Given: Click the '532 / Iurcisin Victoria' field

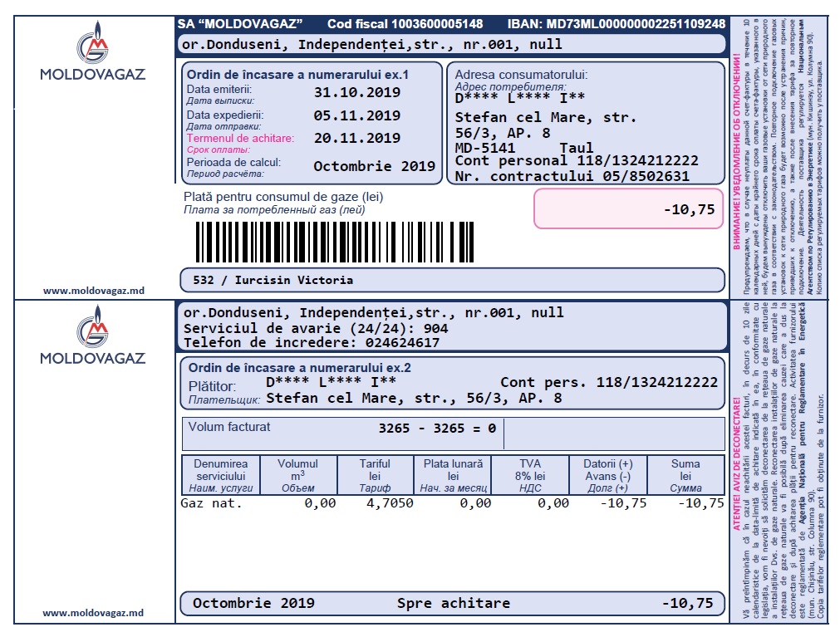Looking at the screenshot, I should (452, 280).
